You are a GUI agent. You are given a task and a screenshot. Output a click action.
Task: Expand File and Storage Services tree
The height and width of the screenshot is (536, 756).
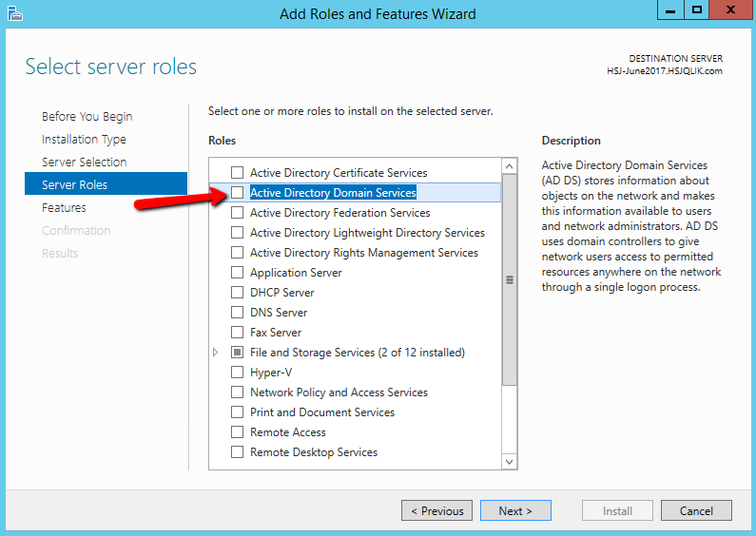tap(216, 353)
